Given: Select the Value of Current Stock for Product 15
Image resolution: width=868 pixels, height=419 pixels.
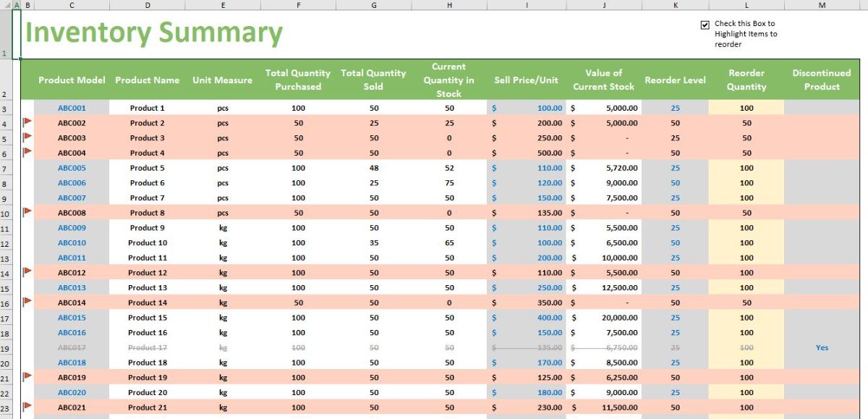Looking at the screenshot, I should 603,318.
